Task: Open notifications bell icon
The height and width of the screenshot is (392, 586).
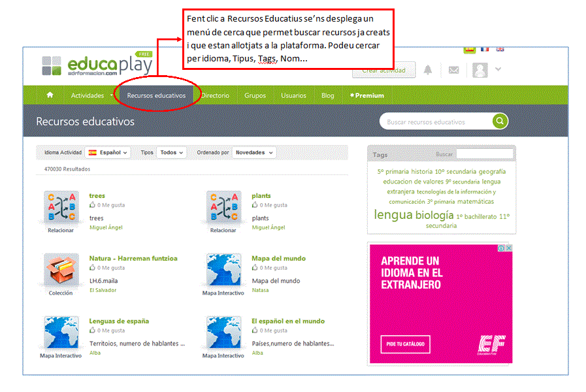Action: click(428, 70)
